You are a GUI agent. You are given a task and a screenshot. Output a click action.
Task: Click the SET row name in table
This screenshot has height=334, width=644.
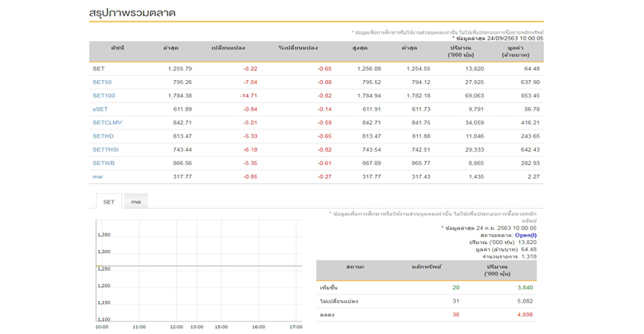tap(98, 69)
